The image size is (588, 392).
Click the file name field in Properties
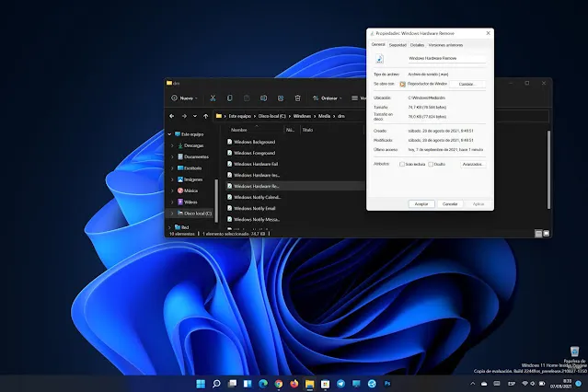click(x=446, y=58)
